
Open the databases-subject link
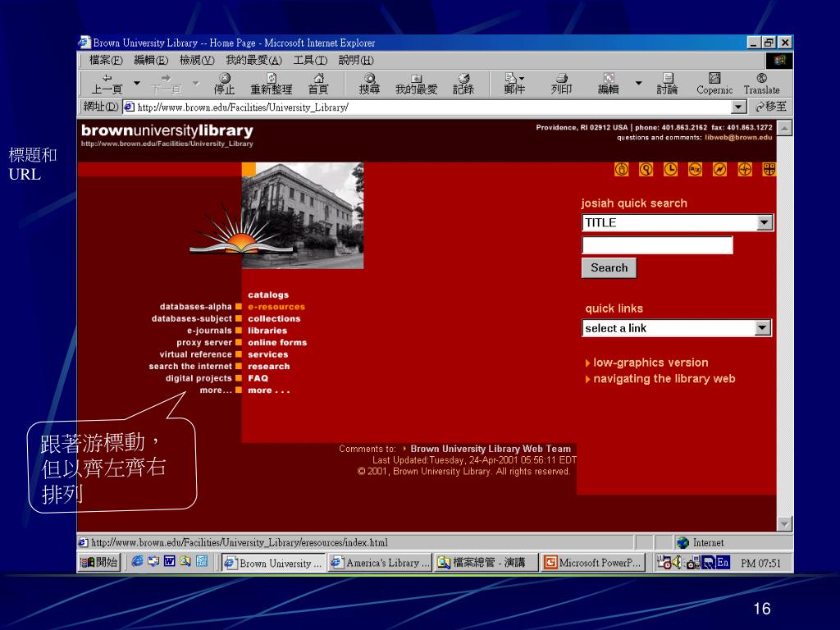tap(192, 319)
